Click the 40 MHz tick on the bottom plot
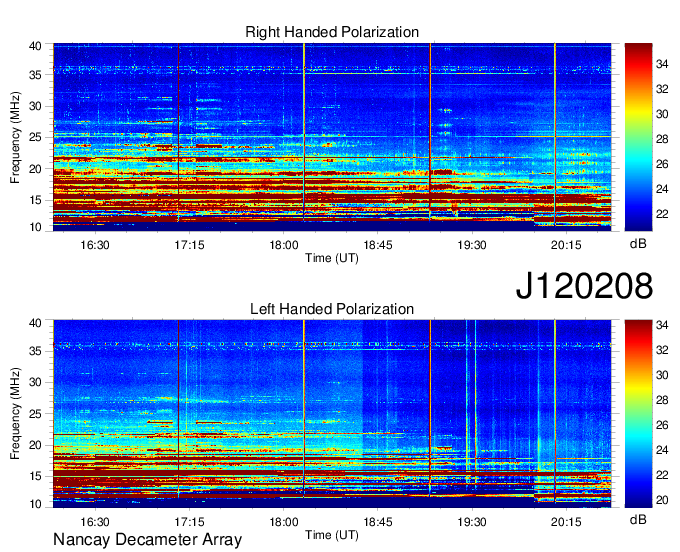 click(x=35, y=323)
